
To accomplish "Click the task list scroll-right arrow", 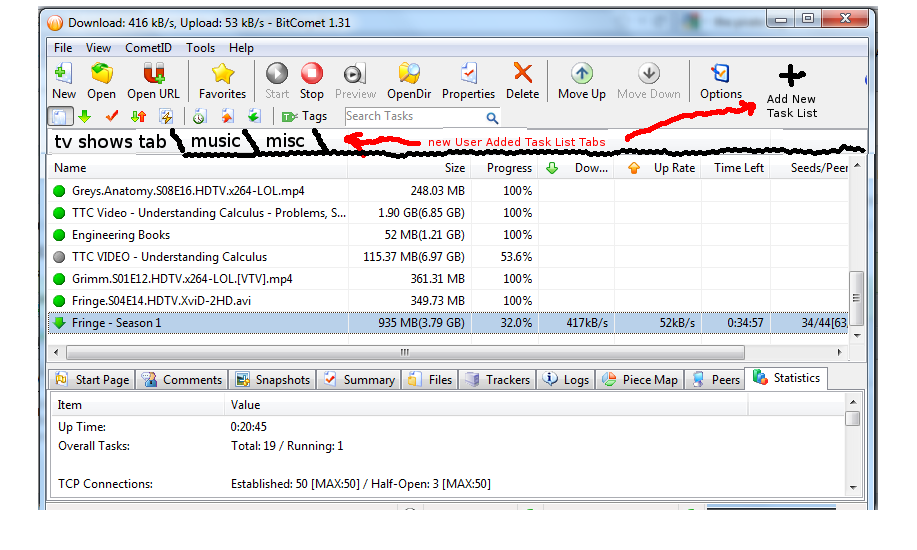I will point(839,352).
